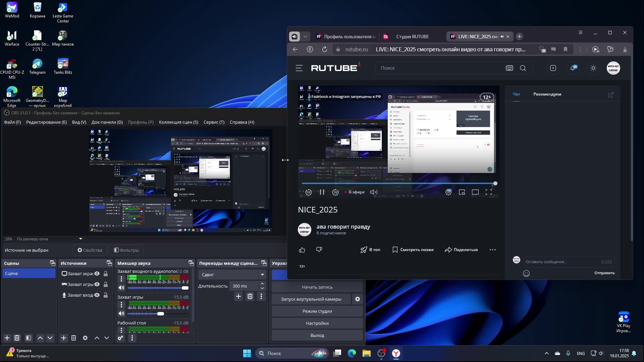This screenshot has width=644, height=362.
Task: Click upload video plus icon on RUTUBE
Action: coord(553,68)
